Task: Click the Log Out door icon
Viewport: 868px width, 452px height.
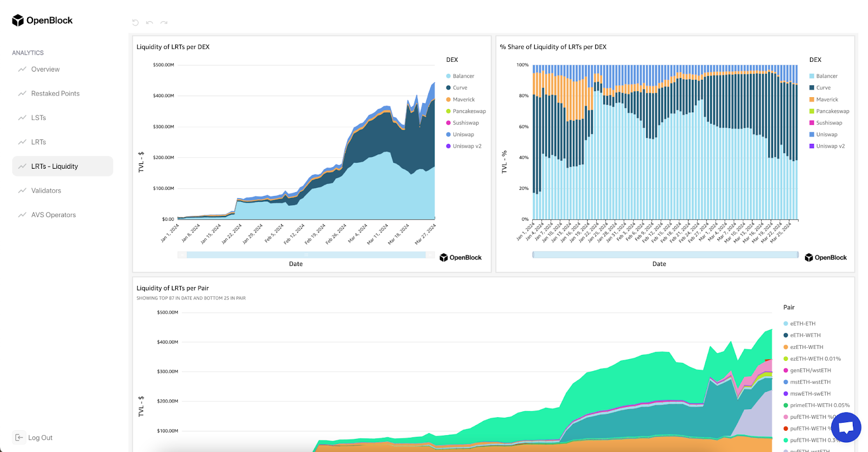Action: coord(19,437)
